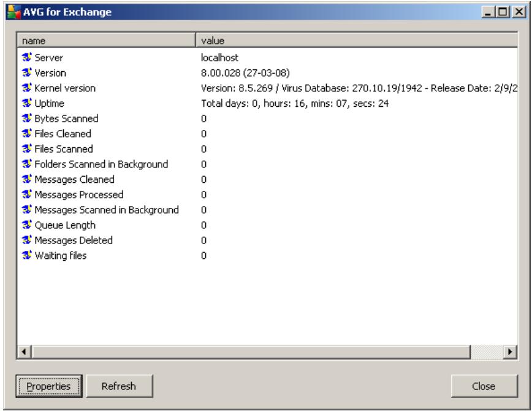Close the dialog with Close button
Image resolution: width=532 pixels, height=411 pixels.
tap(484, 386)
